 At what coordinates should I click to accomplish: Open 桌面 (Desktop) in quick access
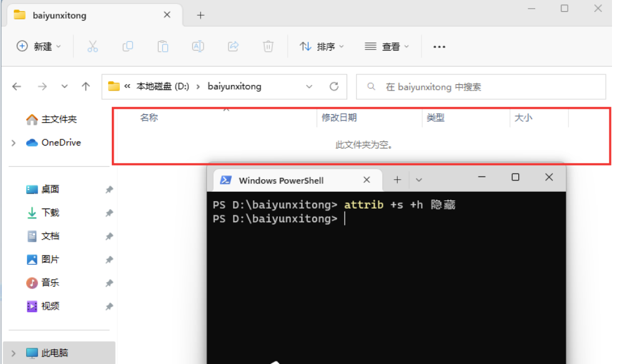[x=42, y=189]
